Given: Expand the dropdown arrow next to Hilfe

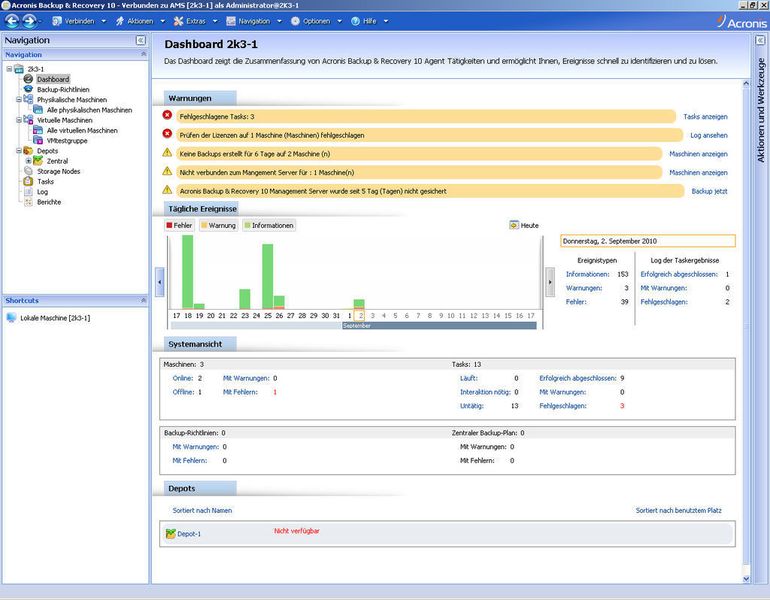Looking at the screenshot, I should click(386, 21).
